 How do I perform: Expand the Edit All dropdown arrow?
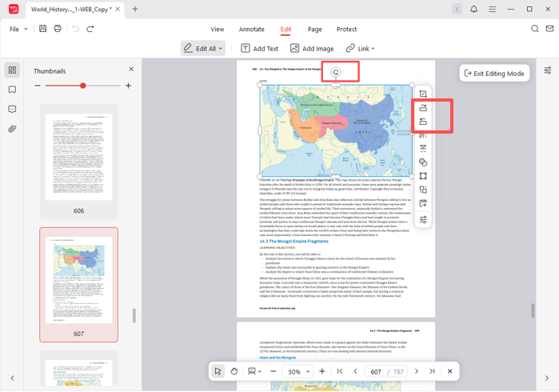[x=221, y=49]
